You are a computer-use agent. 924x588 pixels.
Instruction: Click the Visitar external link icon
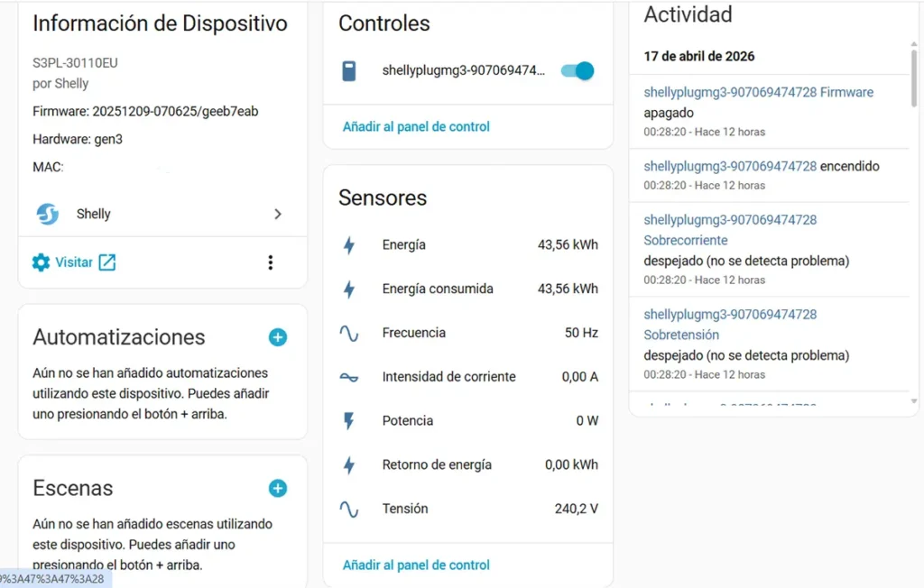tap(107, 262)
